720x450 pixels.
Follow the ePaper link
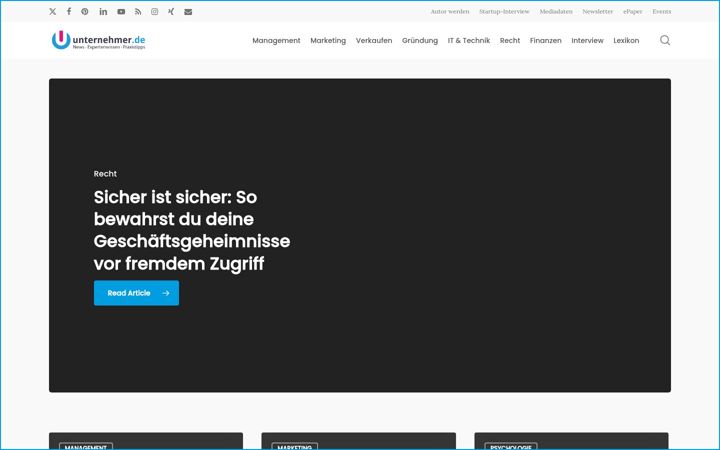click(633, 11)
